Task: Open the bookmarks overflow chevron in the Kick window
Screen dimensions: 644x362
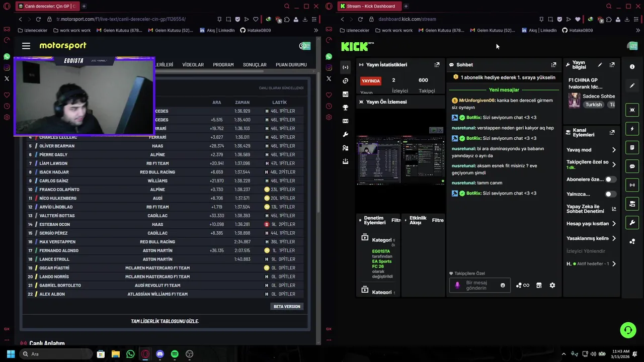Action: pos(638,30)
